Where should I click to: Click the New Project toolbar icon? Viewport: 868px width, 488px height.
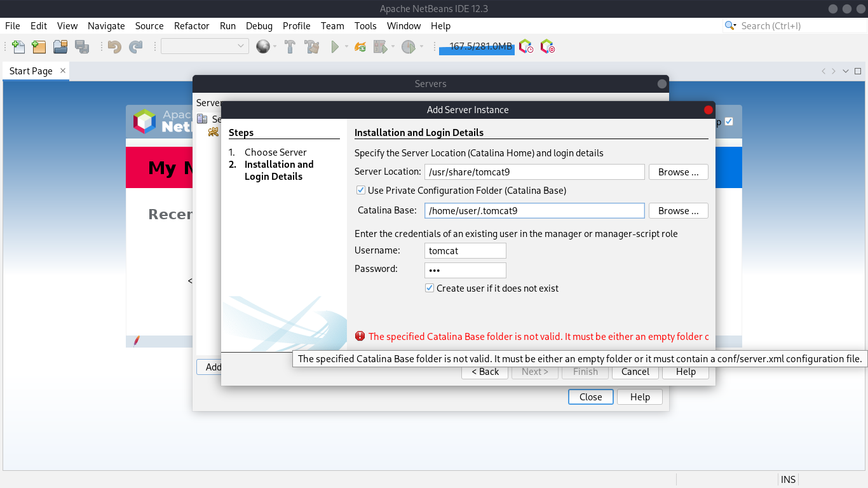click(x=39, y=46)
